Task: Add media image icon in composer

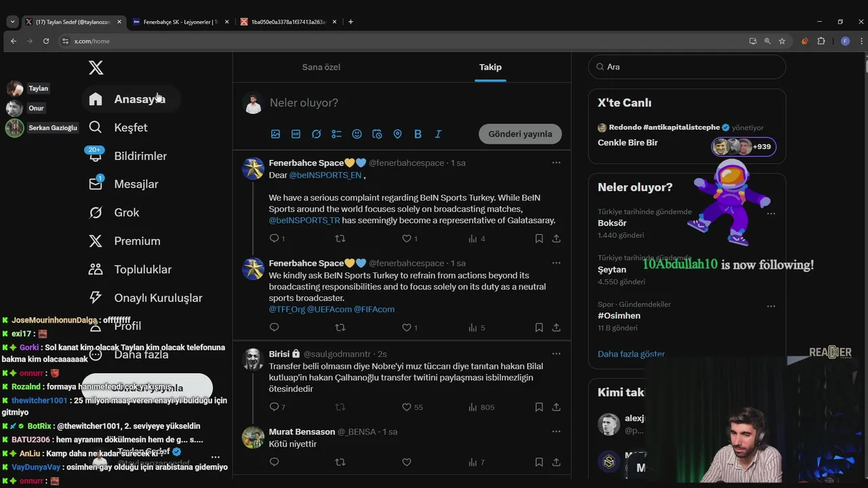Action: coord(275,134)
